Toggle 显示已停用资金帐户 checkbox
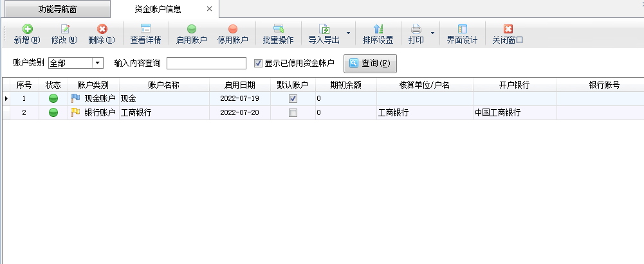Screen dimensions: 644x264 (259, 63)
